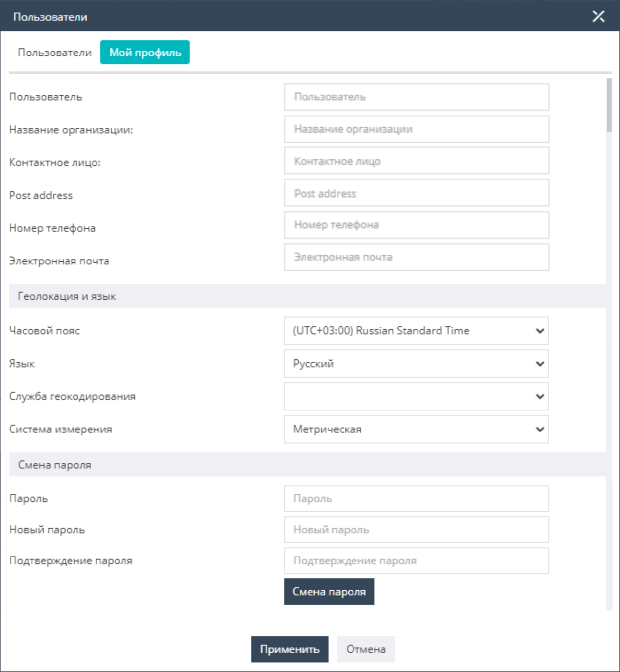Image resolution: width=620 pixels, height=672 pixels.
Task: Click the Часовой пояс label
Action: pos(44,331)
